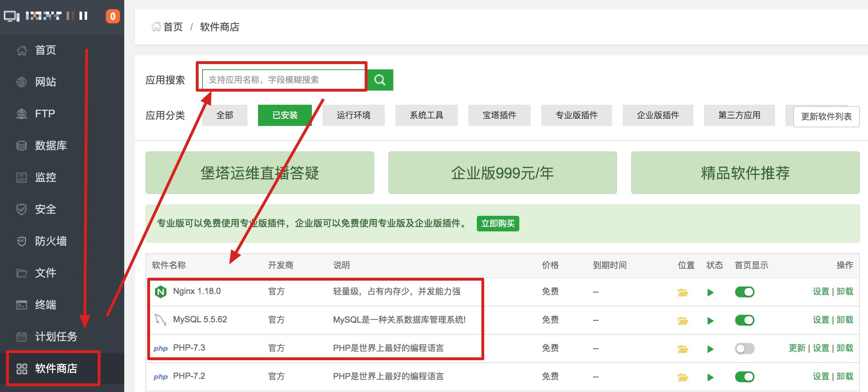Click 卸载 for PHP-7.2
Image resolution: width=868 pixels, height=392 pixels.
point(845,376)
